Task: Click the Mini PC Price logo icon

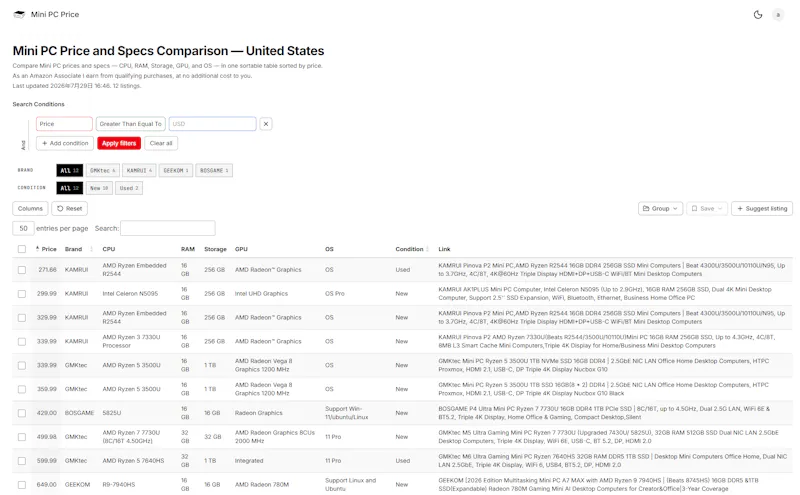Action: coord(19,14)
